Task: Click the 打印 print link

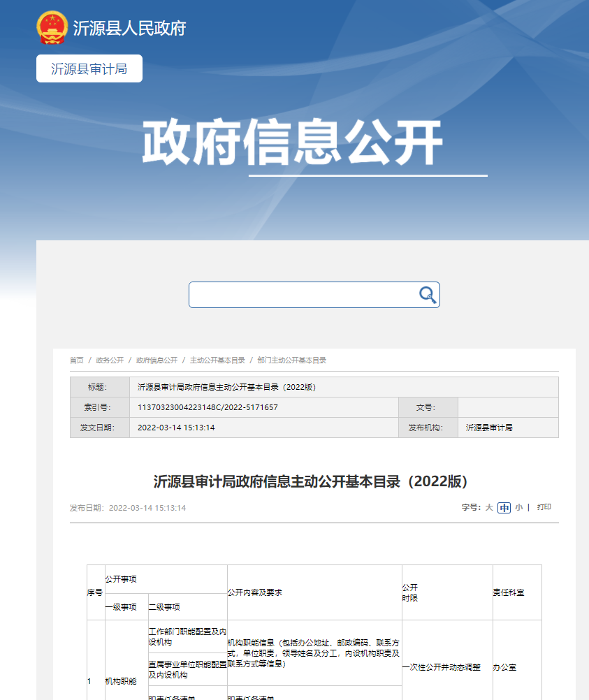Action: point(544,507)
